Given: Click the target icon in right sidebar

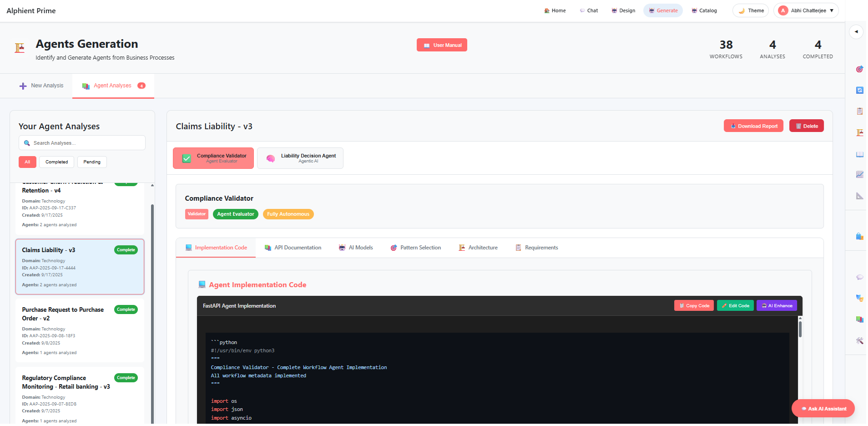Looking at the screenshot, I should [x=859, y=69].
